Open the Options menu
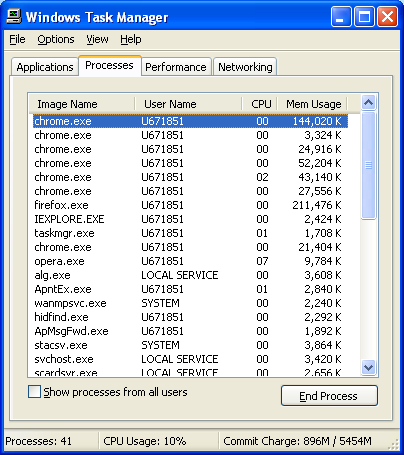This screenshot has width=404, height=455. pyautogui.click(x=56, y=39)
